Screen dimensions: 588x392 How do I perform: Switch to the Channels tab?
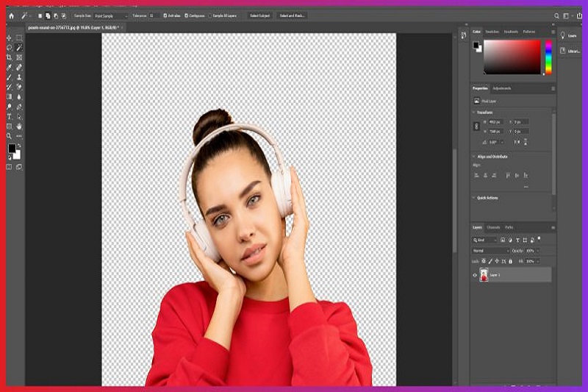(493, 227)
